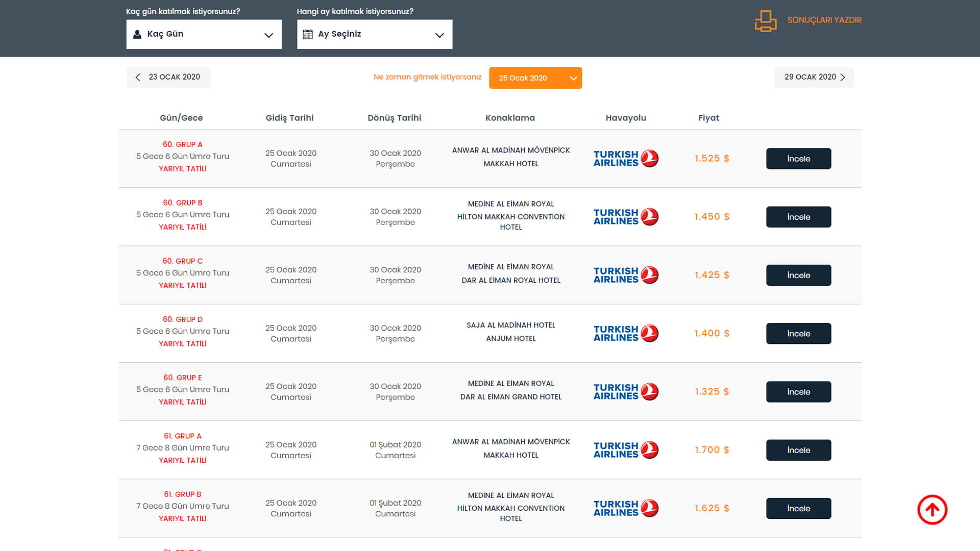Image resolution: width=980 pixels, height=551 pixels.
Task: Click İncele for 60. GRUP D
Action: pyautogui.click(x=798, y=334)
